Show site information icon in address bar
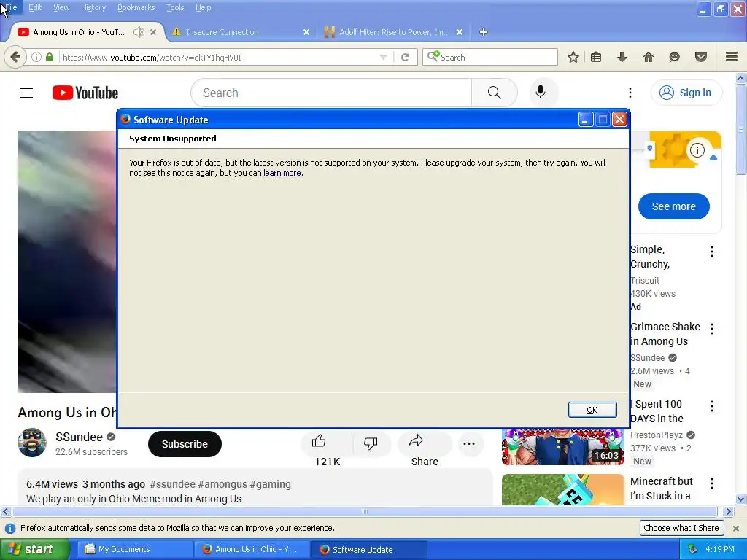Image resolution: width=747 pixels, height=560 pixels. (36, 57)
